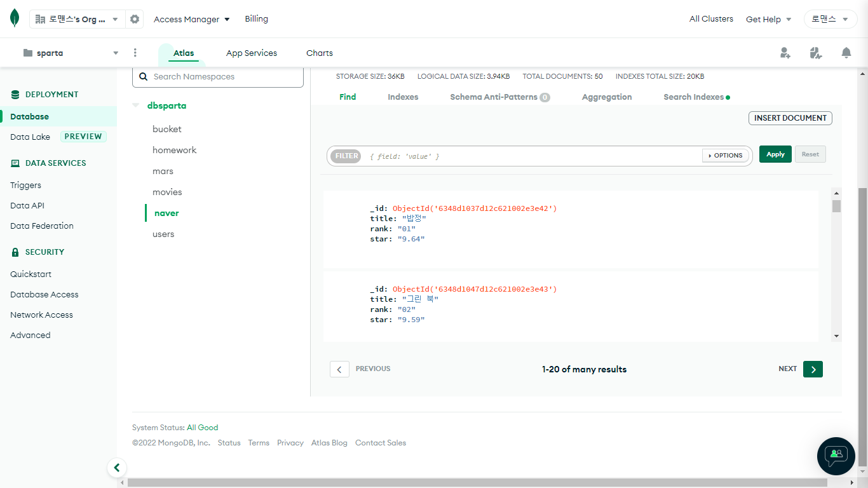The image size is (868, 488).
Task: Open project options three-dot menu
Action: point(135,53)
